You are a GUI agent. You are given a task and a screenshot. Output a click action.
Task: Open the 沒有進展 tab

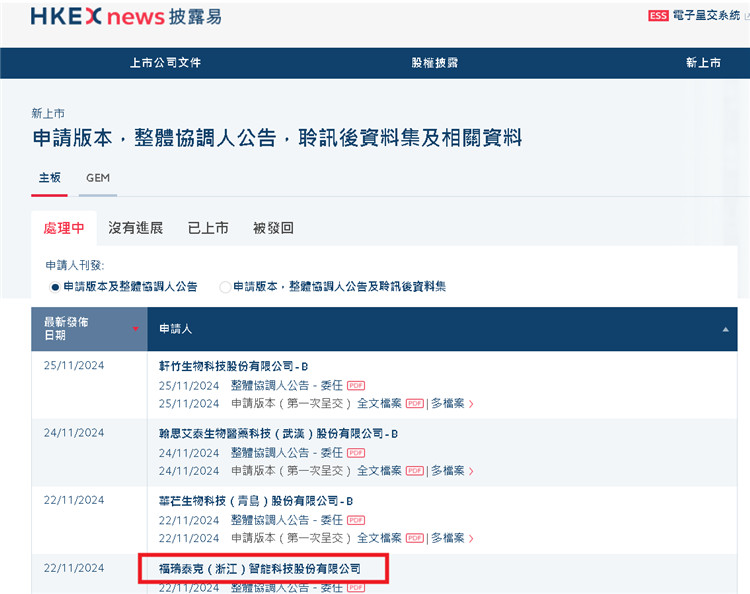point(135,228)
